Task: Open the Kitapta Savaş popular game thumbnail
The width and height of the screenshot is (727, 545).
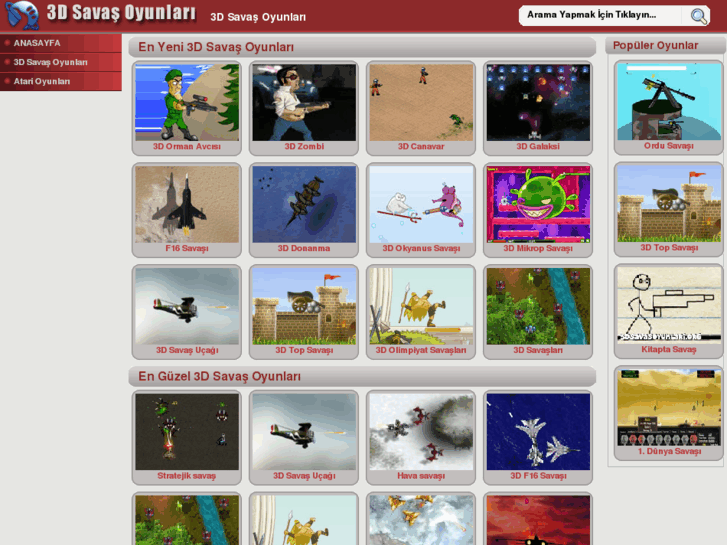Action: click(669, 305)
